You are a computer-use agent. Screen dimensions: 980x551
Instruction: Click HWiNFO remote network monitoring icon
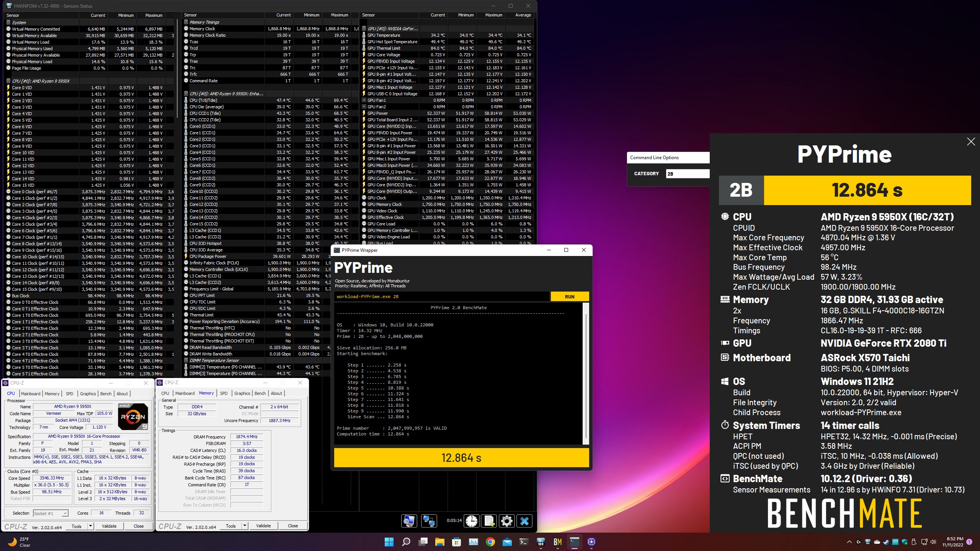coord(429,521)
